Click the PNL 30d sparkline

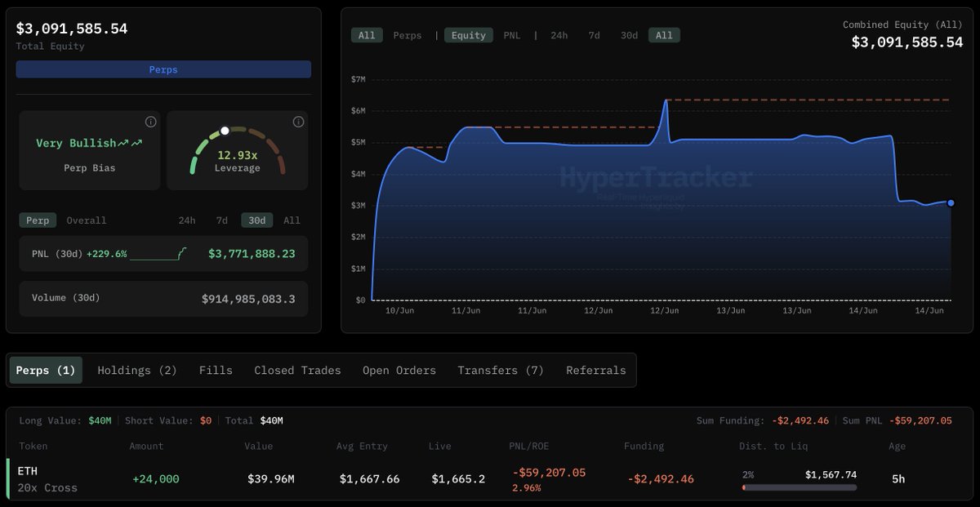158,254
